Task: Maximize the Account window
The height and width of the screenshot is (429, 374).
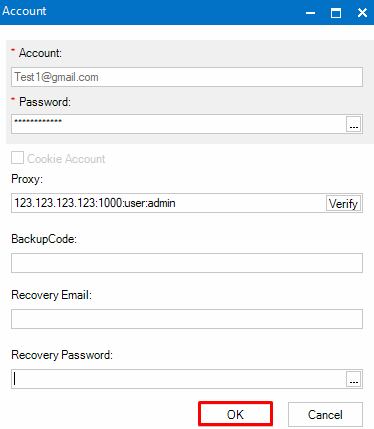Action: coord(336,13)
